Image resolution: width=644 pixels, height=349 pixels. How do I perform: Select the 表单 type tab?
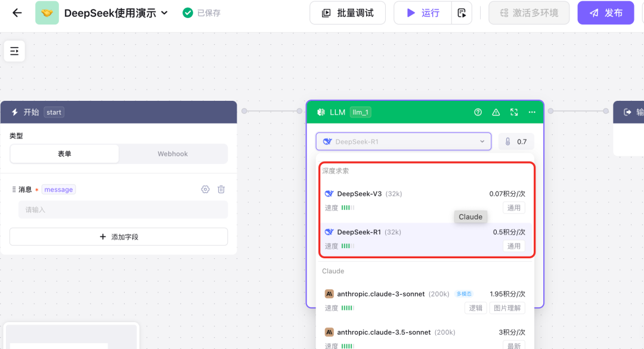tap(64, 154)
